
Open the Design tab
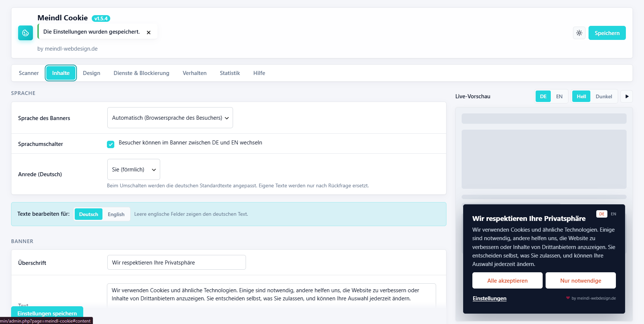pos(91,73)
